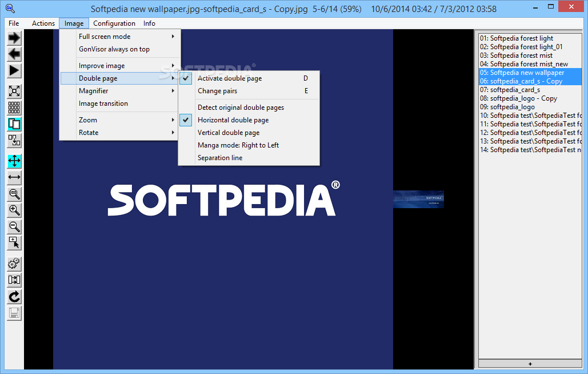
Task: Open settings with the gears icon
Action: coord(14,264)
